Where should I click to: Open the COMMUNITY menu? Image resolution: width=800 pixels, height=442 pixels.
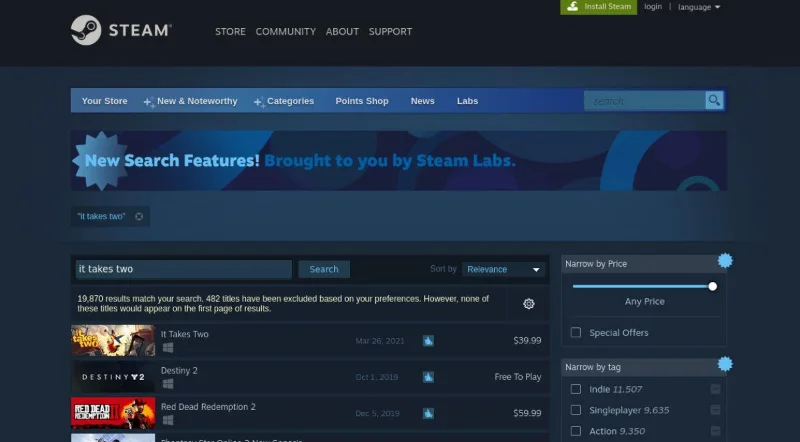click(x=286, y=32)
